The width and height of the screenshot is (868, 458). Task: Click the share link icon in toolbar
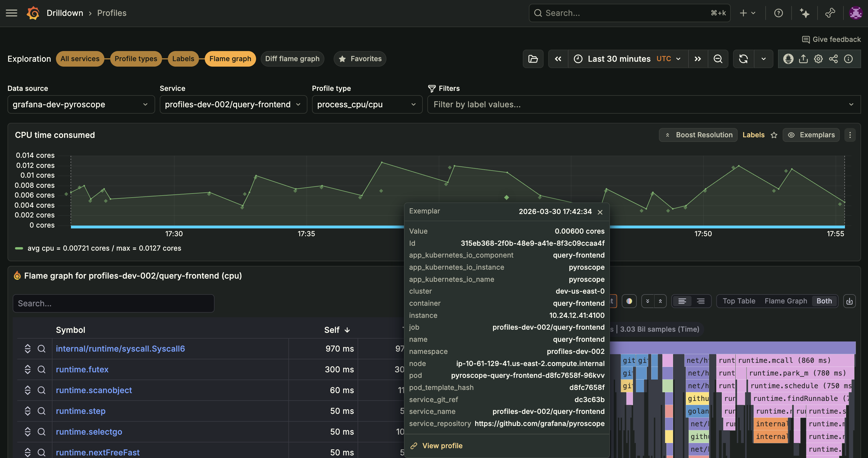[x=833, y=59]
